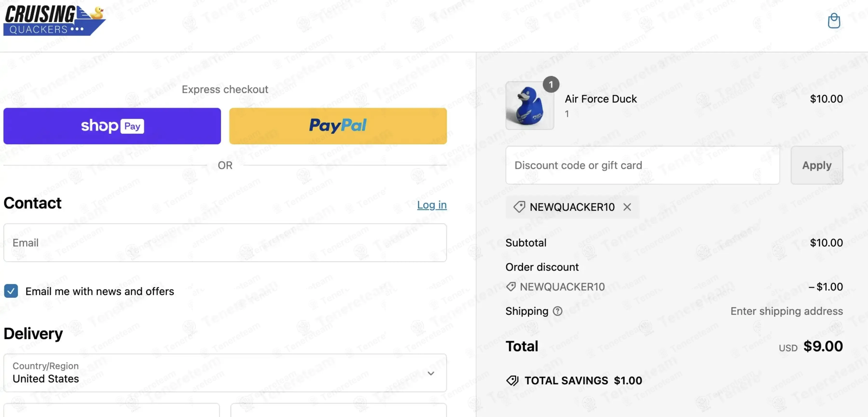Expand the Country/Region dropdown
This screenshot has height=417, width=868.
[225, 372]
